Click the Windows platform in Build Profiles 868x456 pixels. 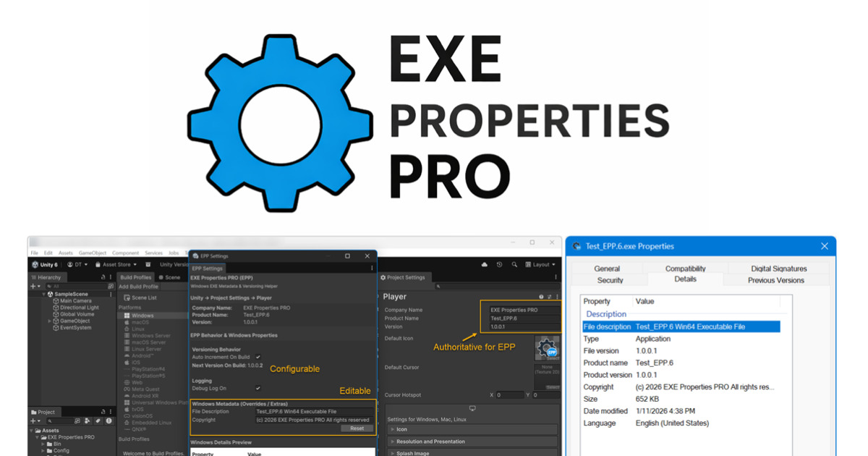(x=151, y=316)
